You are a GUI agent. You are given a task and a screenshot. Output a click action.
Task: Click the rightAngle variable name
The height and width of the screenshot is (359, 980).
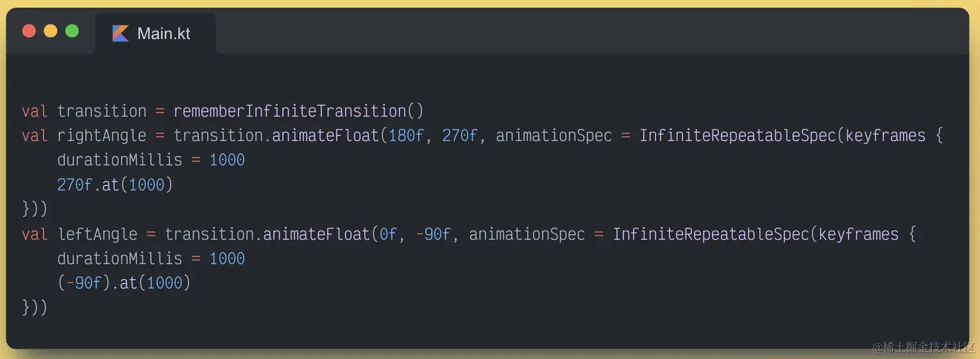(x=102, y=136)
